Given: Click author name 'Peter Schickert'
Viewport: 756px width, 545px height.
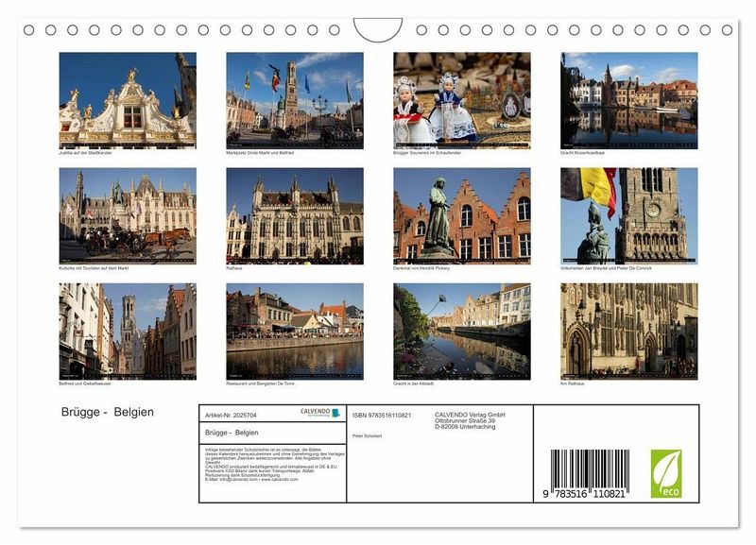Looking at the screenshot, I should (367, 436).
